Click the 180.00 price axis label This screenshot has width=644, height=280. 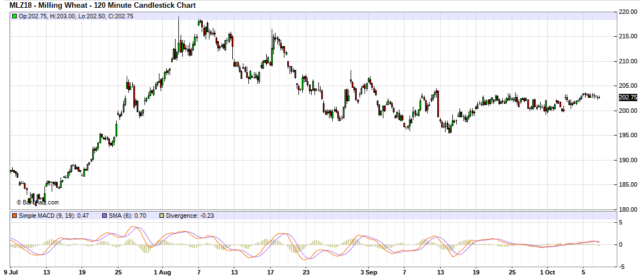coord(629,209)
